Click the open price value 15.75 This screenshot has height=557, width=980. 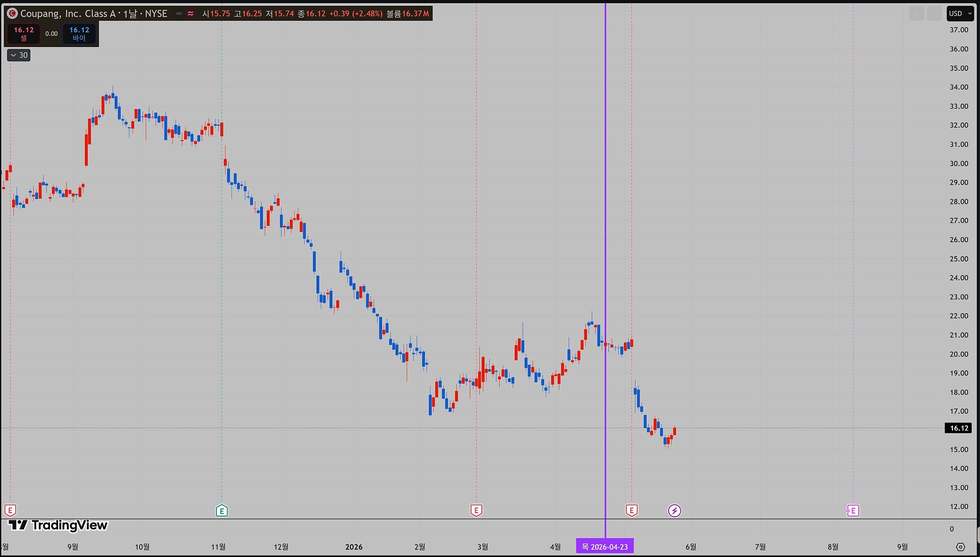tap(220, 14)
